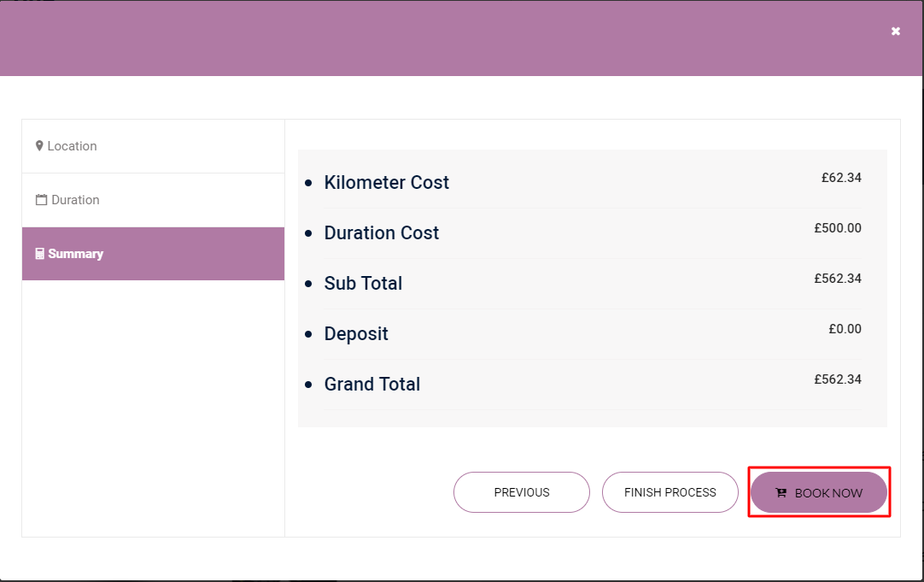Open the Duration step tab
This screenshot has width=924, height=582.
153,200
